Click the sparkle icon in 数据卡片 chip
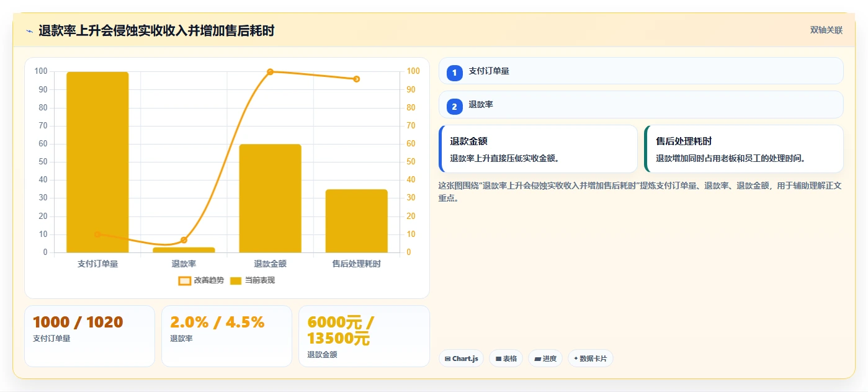 pyautogui.click(x=576, y=359)
